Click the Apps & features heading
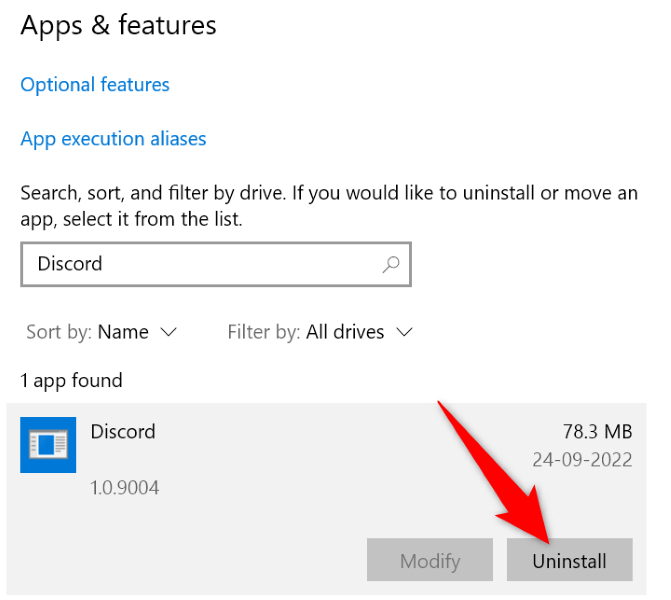 click(118, 25)
